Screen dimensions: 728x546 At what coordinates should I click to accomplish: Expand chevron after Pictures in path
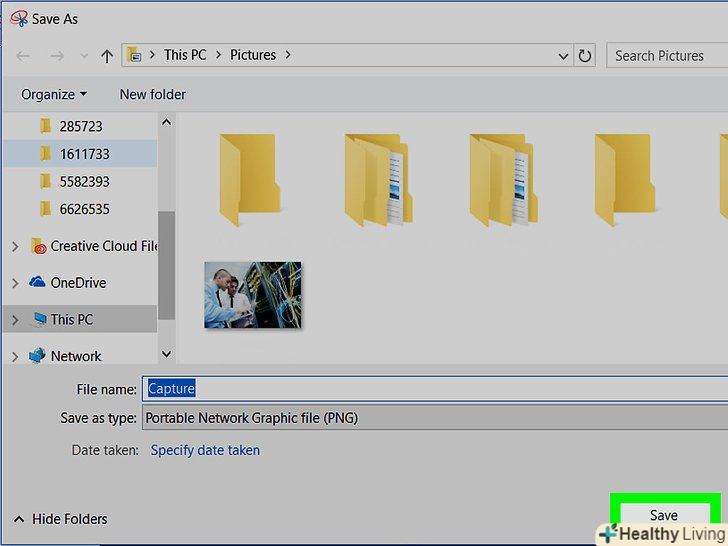(288, 55)
